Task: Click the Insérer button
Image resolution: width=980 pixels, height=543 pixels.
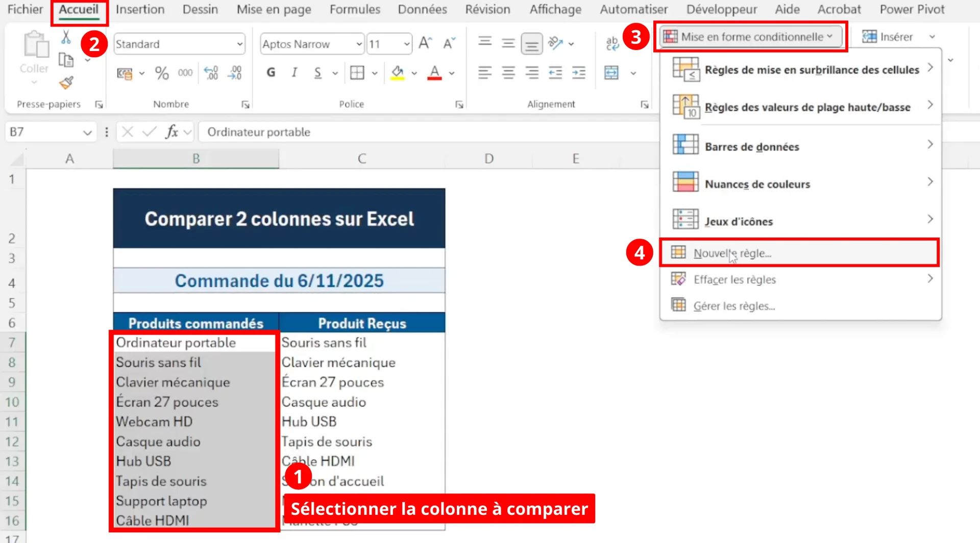Action: (888, 36)
